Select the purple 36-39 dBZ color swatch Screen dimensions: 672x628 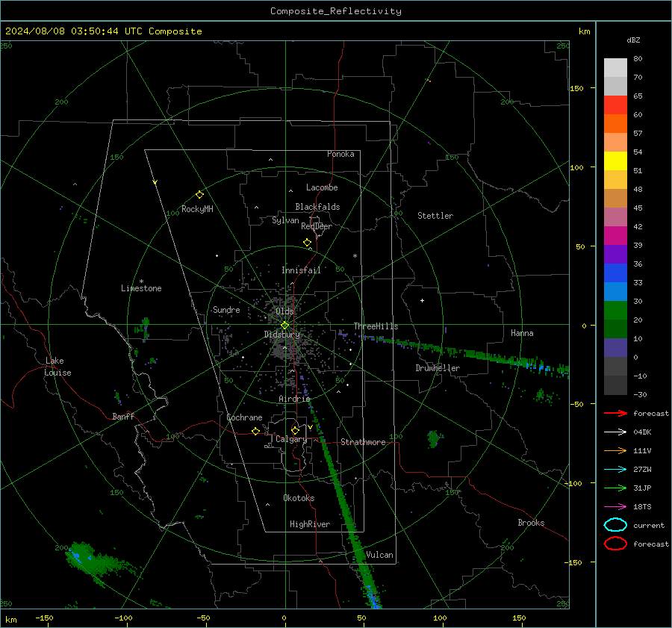(615, 255)
